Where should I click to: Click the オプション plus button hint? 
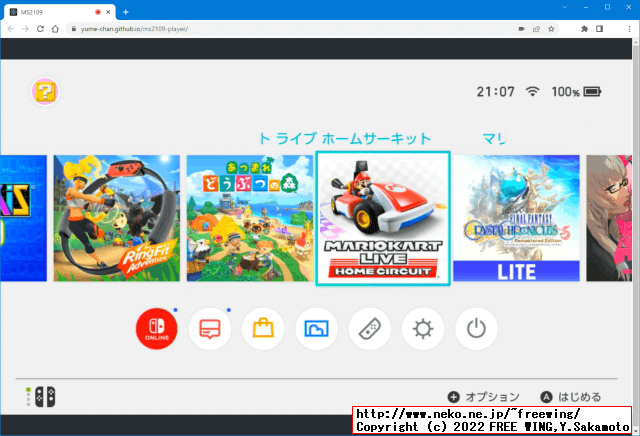click(484, 397)
